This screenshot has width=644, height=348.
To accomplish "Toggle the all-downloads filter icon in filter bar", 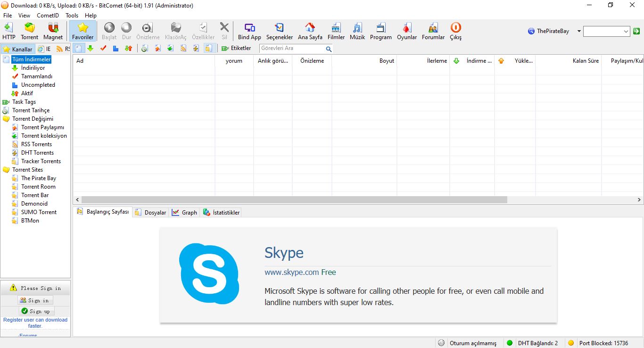I will (79, 48).
